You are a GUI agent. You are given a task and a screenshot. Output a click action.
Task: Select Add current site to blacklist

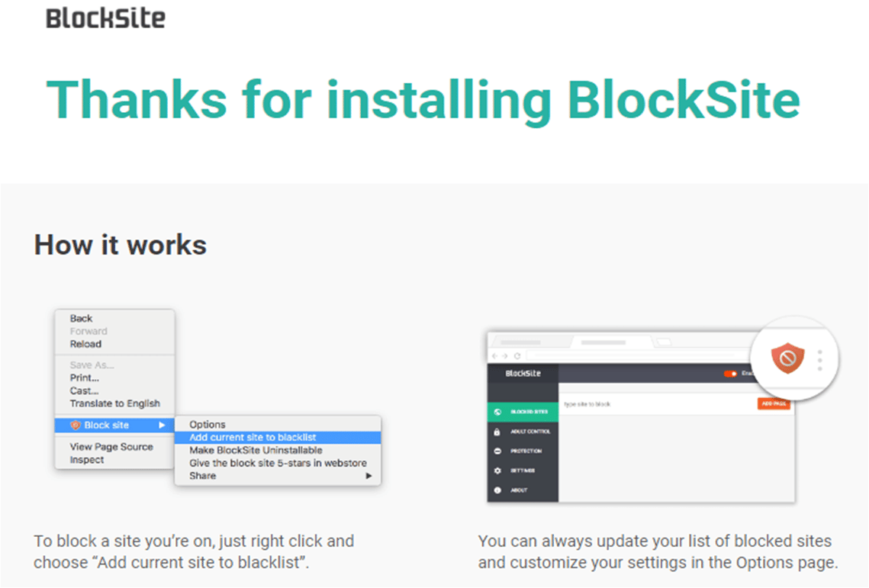tap(278, 437)
